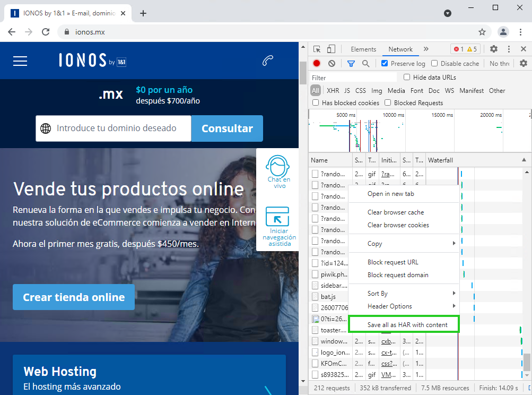Go back in browser history
This screenshot has height=395, width=532.
[x=12, y=32]
